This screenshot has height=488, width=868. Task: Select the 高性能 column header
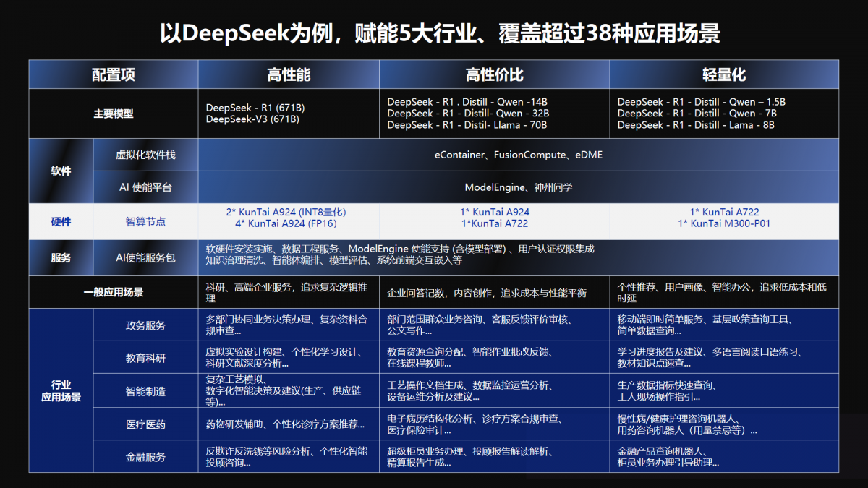point(288,73)
